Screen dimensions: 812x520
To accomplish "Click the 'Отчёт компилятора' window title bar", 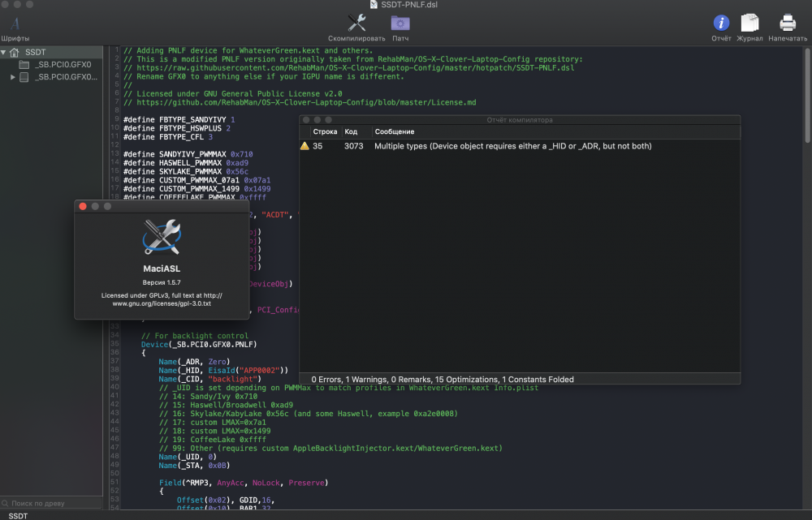I will coord(520,119).
